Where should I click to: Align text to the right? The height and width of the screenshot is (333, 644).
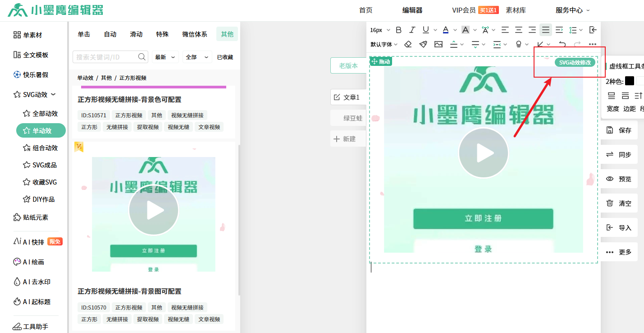pyautogui.click(x=532, y=30)
